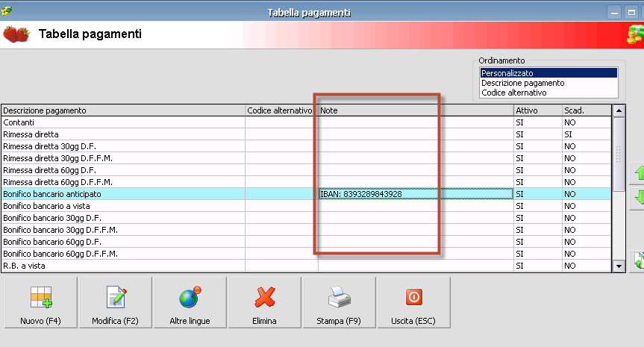Click the scrollbar down arrow
Viewport: 644px width, 347px height.
click(619, 266)
